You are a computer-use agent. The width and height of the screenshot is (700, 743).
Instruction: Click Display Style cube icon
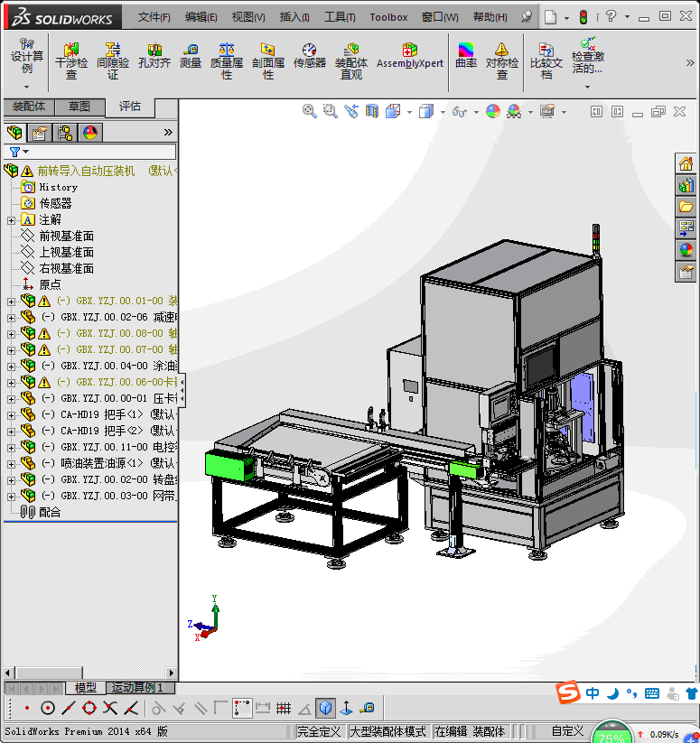coord(426,111)
